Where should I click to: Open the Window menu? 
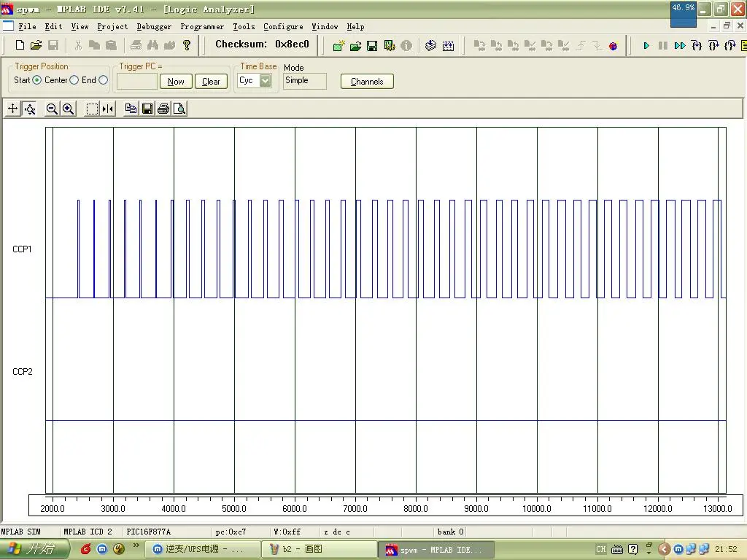click(325, 27)
